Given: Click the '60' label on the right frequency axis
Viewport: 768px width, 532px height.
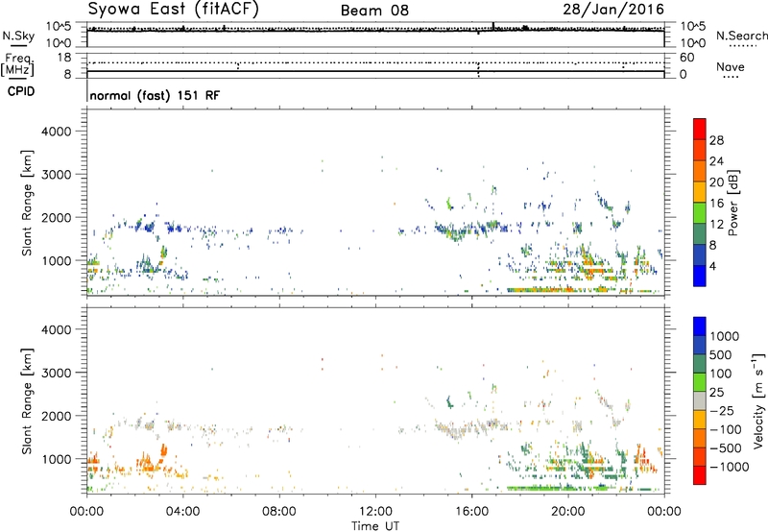Looking at the screenshot, I should [x=686, y=58].
